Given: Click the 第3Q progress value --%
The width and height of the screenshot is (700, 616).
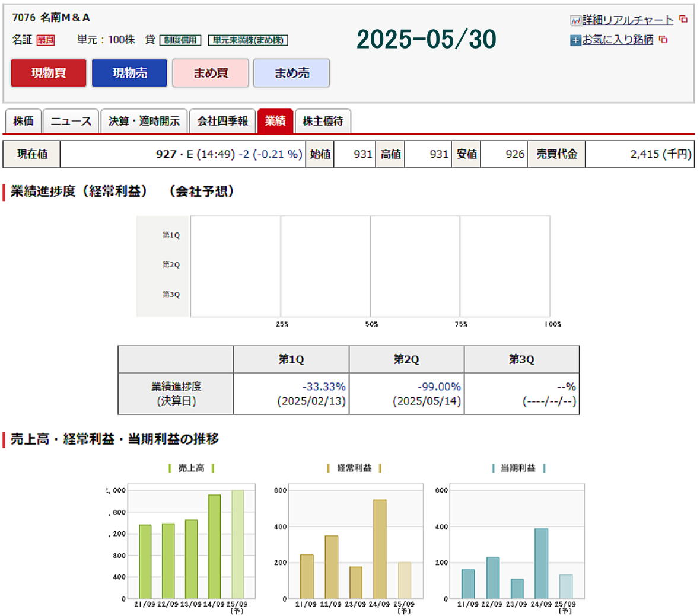Looking at the screenshot, I should coord(567,387).
